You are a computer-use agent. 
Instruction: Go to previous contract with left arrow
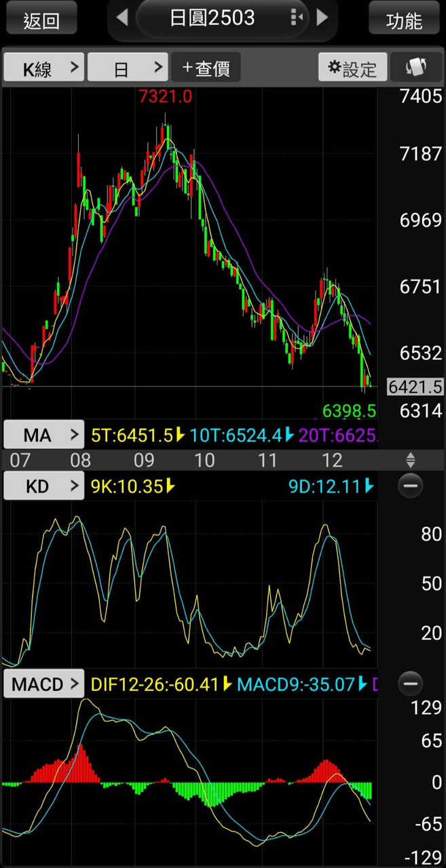[x=122, y=18]
